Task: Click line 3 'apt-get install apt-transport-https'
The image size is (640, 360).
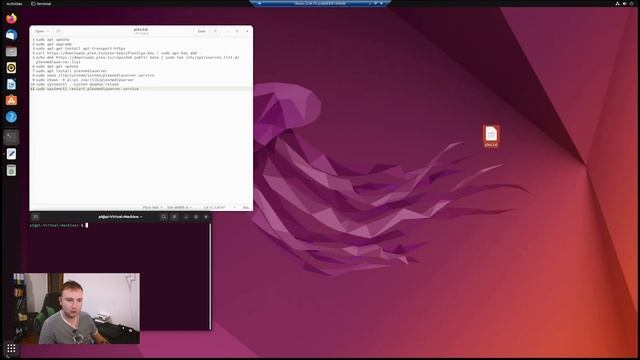Action: (80, 49)
